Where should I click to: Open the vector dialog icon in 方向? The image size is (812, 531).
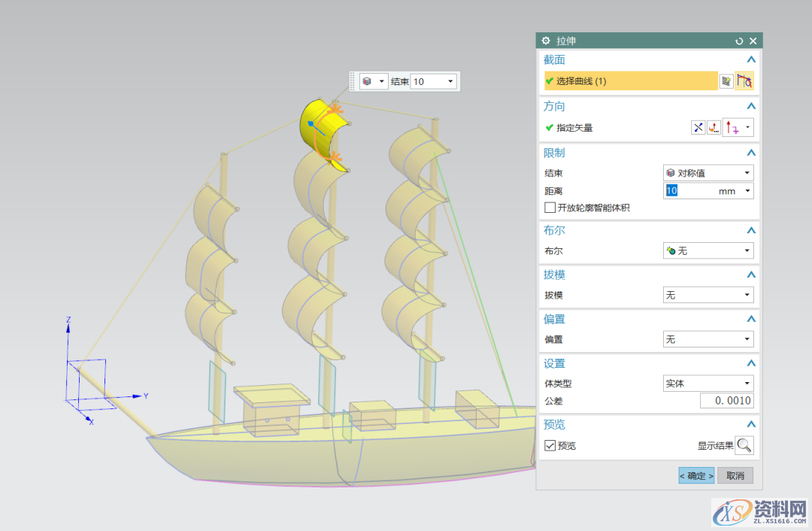714,128
